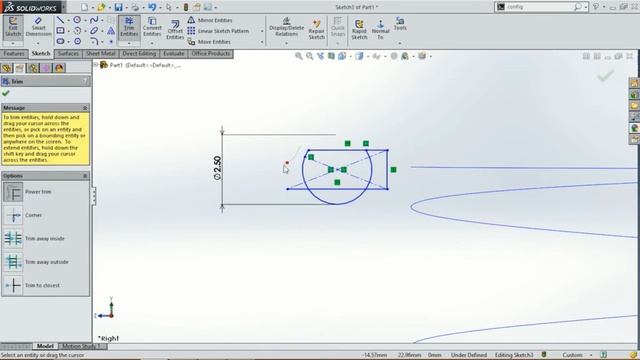Click Linear Sketch Pattern in the ribbon
This screenshot has height=360, width=640.
218,31
